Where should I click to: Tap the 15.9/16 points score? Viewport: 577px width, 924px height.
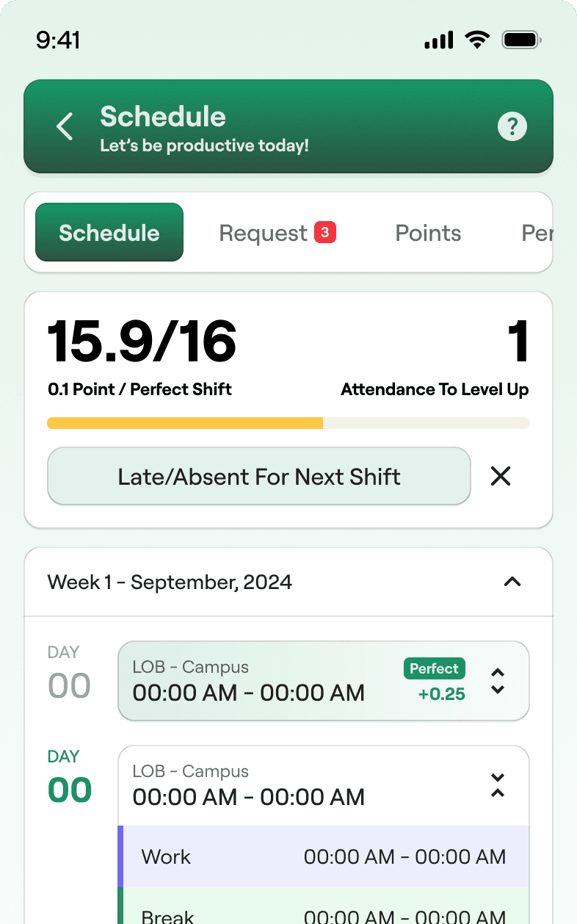142,342
